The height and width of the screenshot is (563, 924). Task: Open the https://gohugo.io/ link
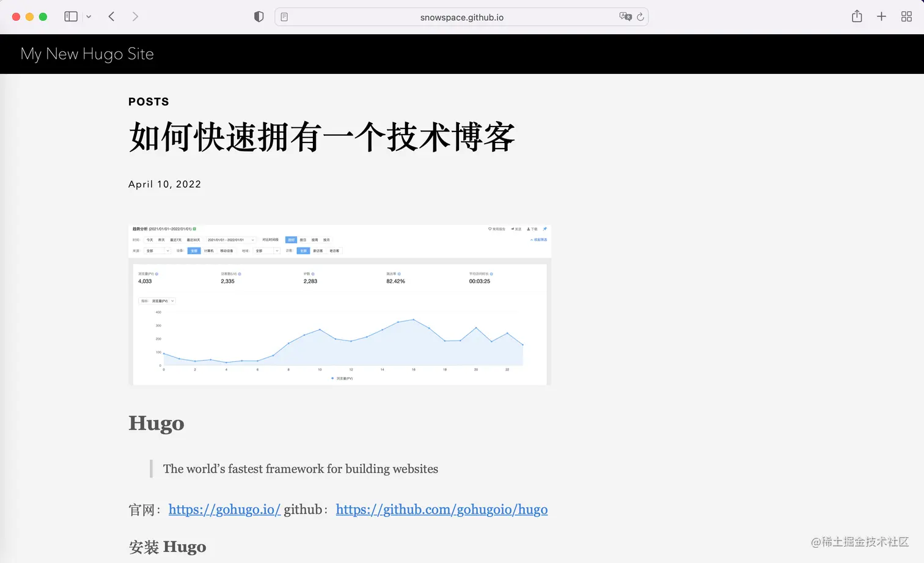(x=224, y=509)
